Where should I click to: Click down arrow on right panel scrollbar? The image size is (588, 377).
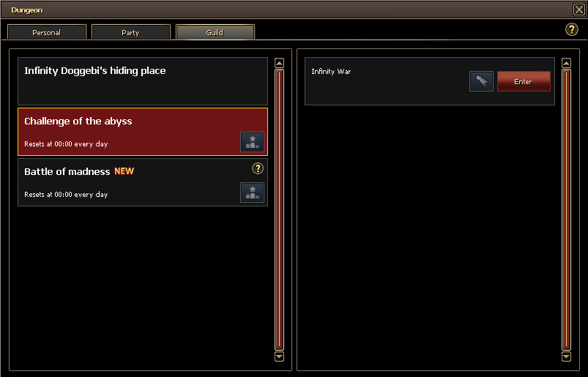click(566, 357)
